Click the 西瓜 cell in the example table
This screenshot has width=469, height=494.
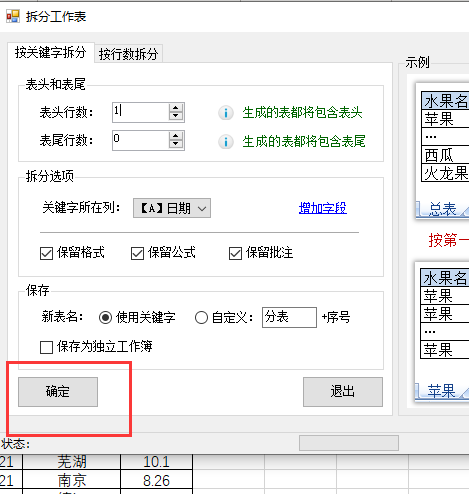(x=445, y=155)
